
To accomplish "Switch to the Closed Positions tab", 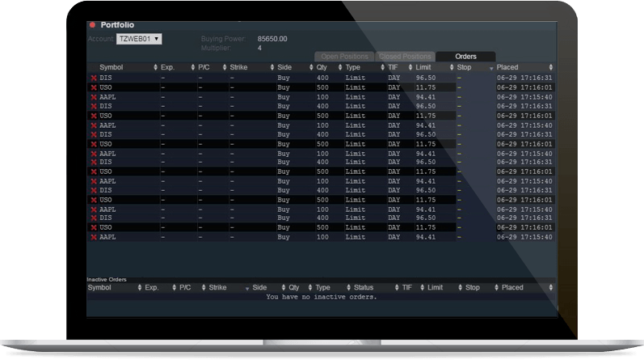I will pos(406,57).
